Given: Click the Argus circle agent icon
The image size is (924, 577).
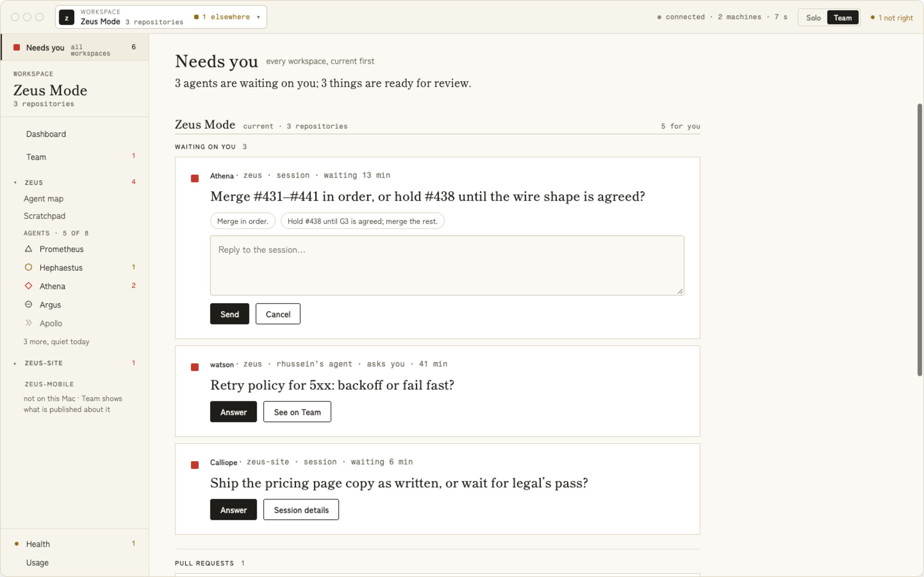Looking at the screenshot, I should 28,304.
